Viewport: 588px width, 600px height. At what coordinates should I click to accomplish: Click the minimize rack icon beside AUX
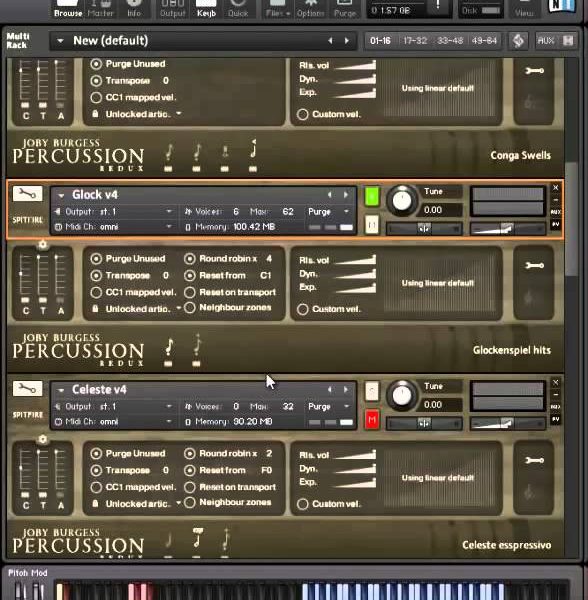click(568, 41)
